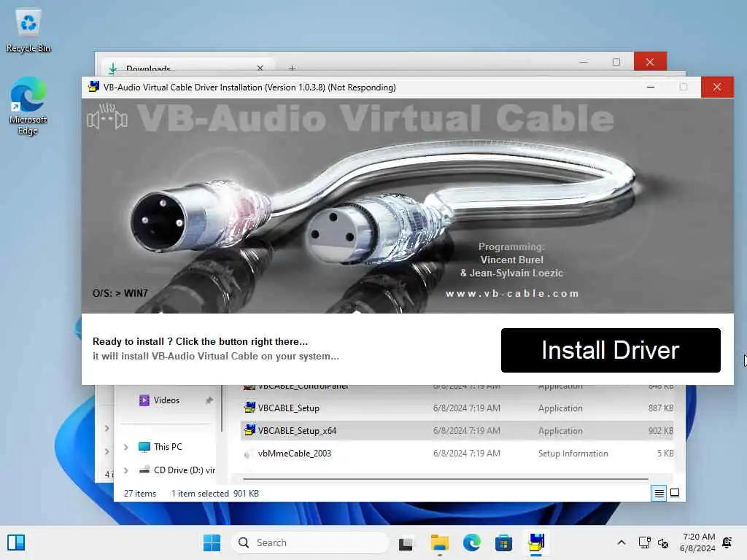747x560 pixels.
Task: Click the vbMmeCable_2003 file icon
Action: [248, 454]
